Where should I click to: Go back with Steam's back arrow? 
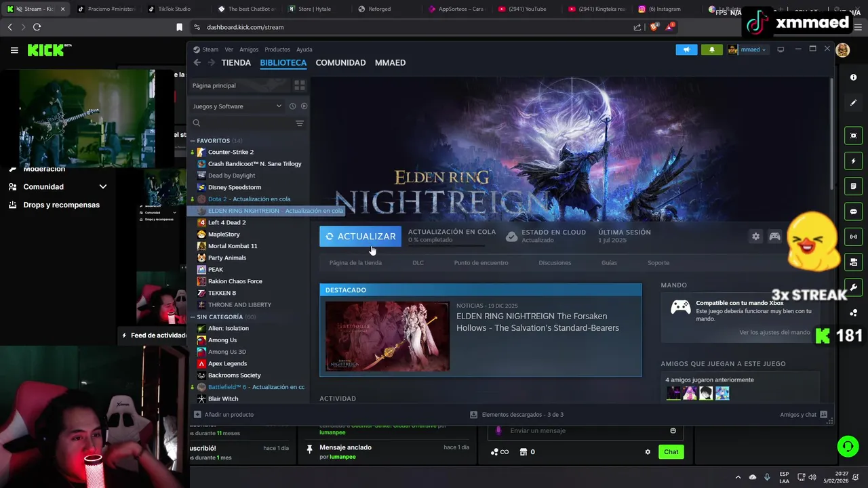(197, 62)
